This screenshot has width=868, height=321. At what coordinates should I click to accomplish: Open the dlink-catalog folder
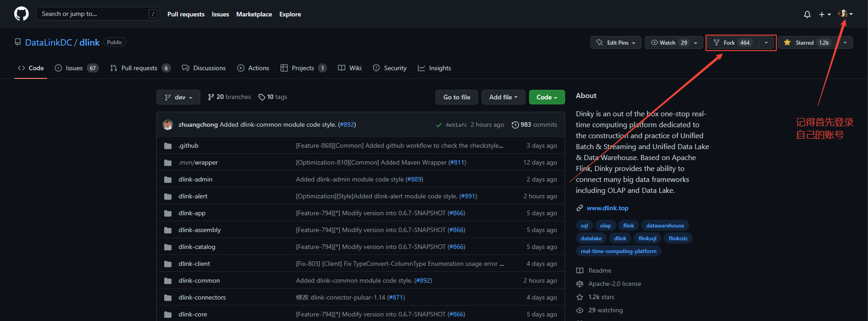[197, 247]
